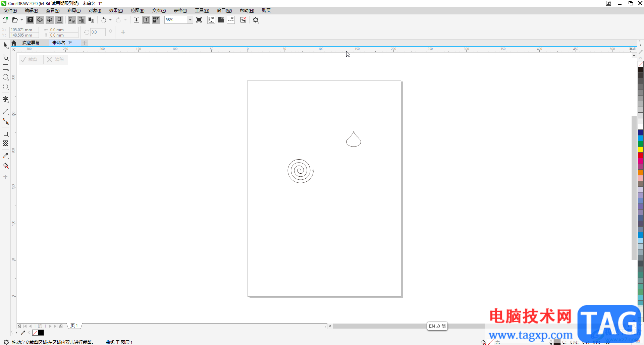The height and width of the screenshot is (345, 644).
Task: Click the black swatch in document palette
Action: coord(41,333)
